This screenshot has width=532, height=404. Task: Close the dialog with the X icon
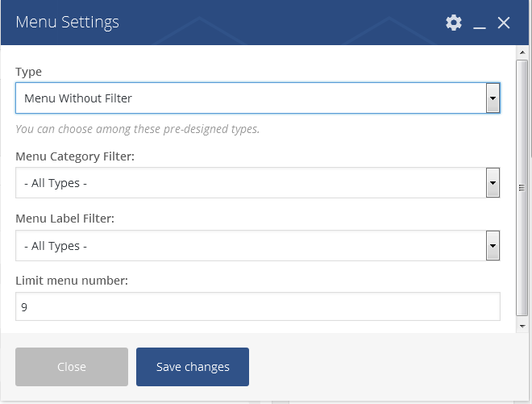point(504,23)
